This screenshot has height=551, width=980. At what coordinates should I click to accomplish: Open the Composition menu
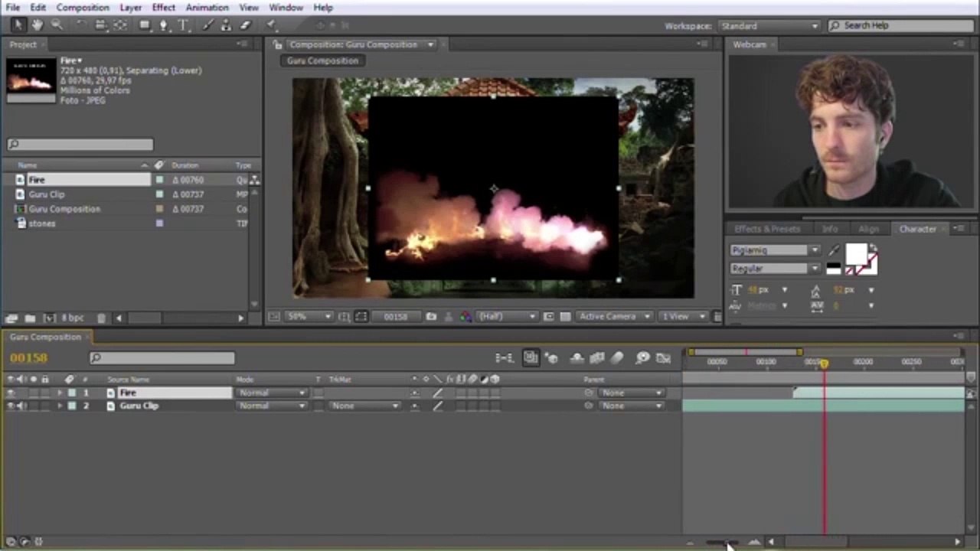tap(83, 8)
